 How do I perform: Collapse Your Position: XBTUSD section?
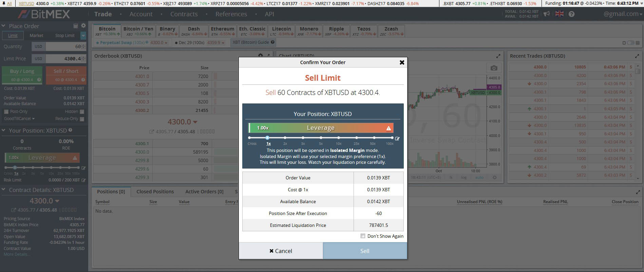3,130
